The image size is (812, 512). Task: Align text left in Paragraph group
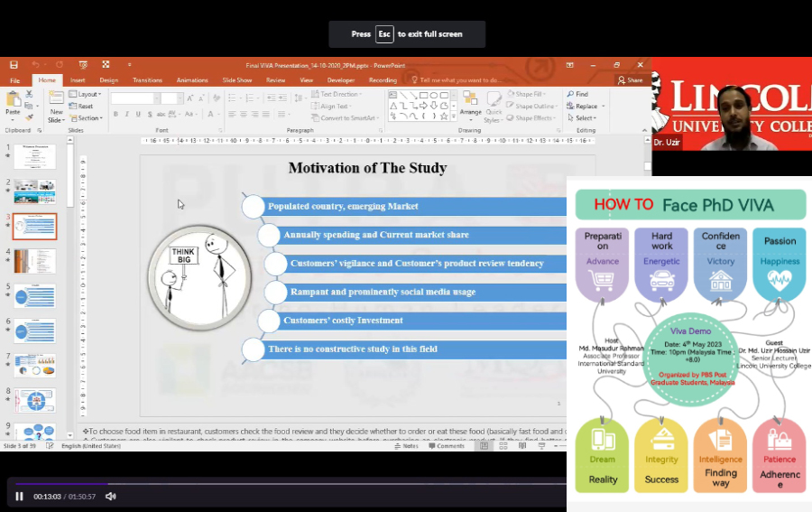[x=232, y=114]
